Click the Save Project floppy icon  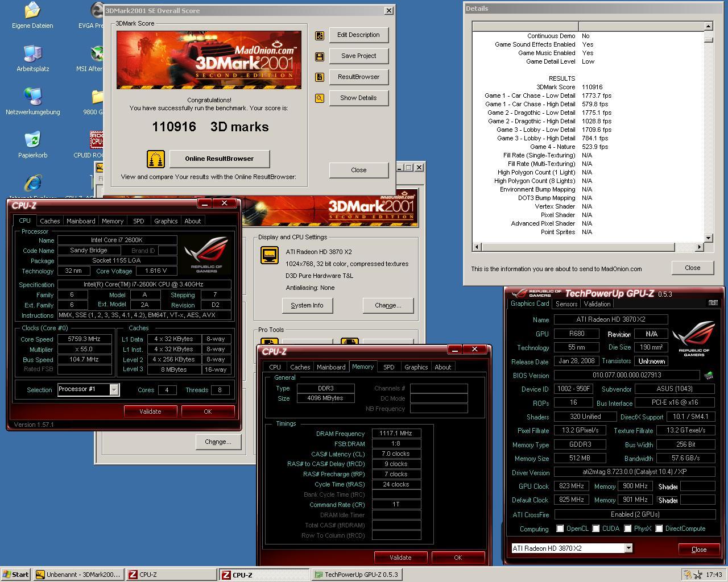(320, 56)
